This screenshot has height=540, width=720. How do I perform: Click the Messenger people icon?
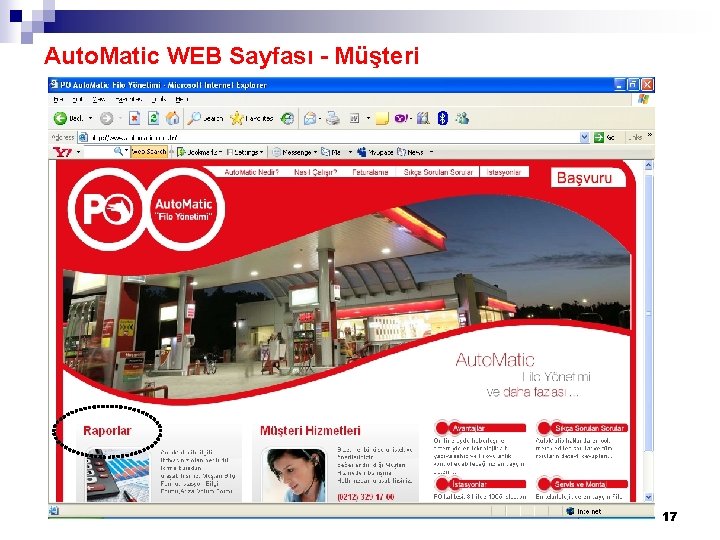(x=462, y=118)
